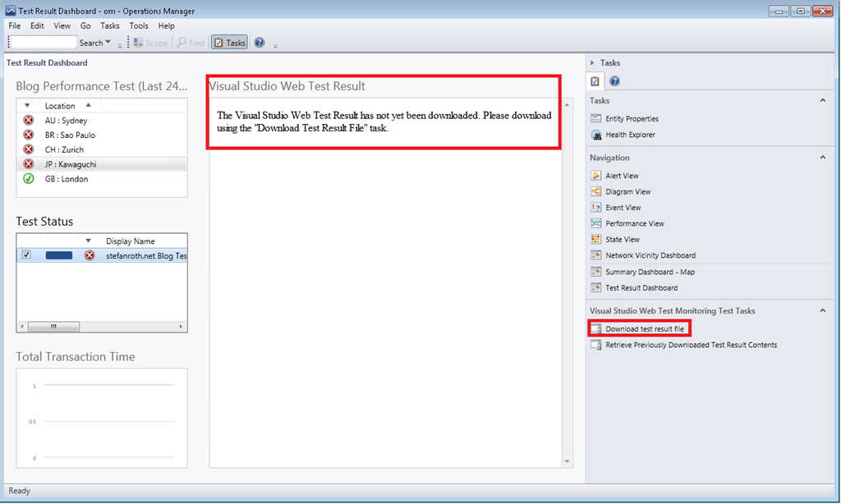Image resolution: width=841 pixels, height=504 pixels.
Task: Open the View menu
Action: click(x=62, y=25)
